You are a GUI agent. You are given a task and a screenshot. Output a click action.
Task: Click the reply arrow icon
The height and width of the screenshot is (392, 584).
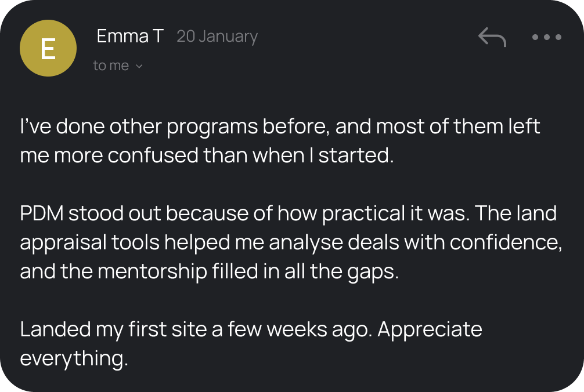pyautogui.click(x=492, y=38)
